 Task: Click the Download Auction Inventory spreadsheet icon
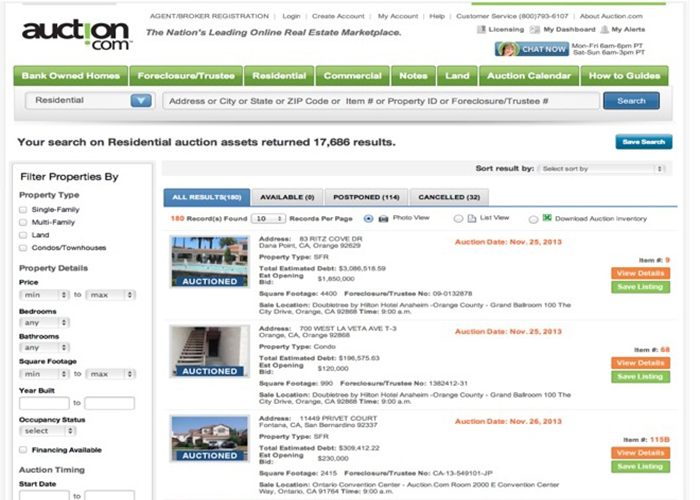coord(547,218)
